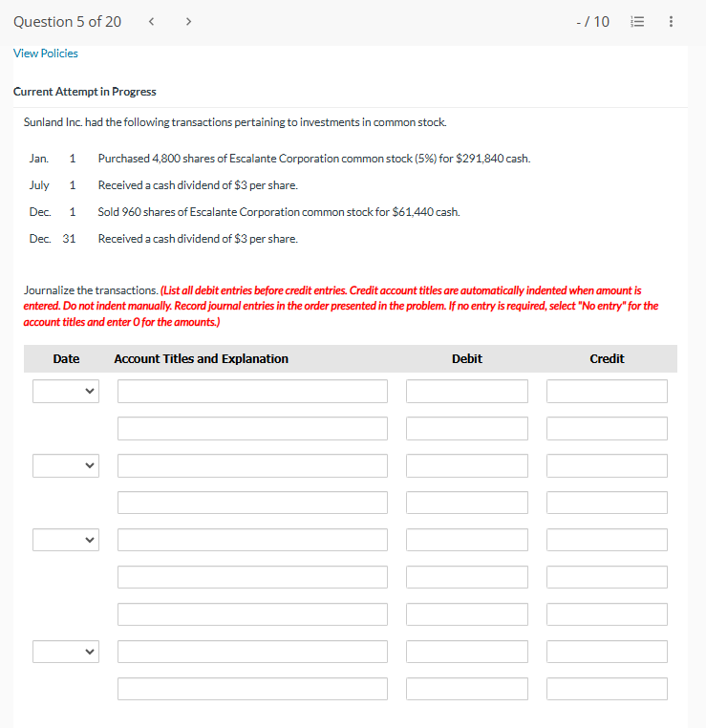Click seventh row Debit field
Image resolution: width=706 pixels, height=728 pixels.
[x=467, y=614]
